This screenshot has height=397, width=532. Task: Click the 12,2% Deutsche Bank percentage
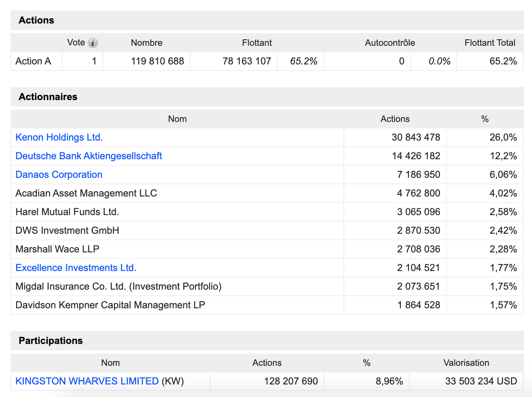click(x=503, y=156)
